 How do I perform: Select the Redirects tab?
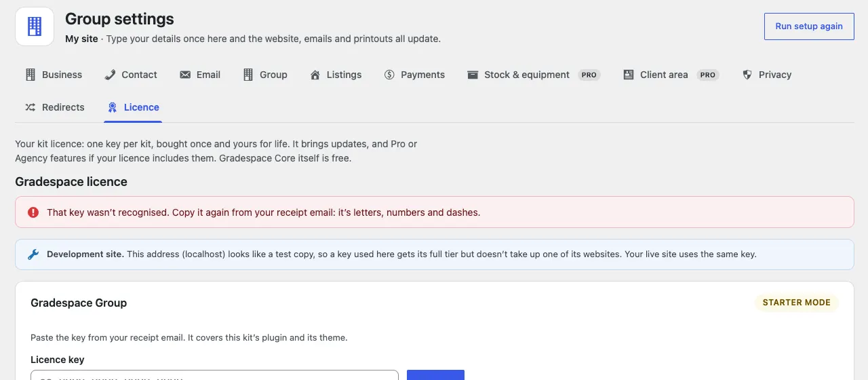[55, 107]
